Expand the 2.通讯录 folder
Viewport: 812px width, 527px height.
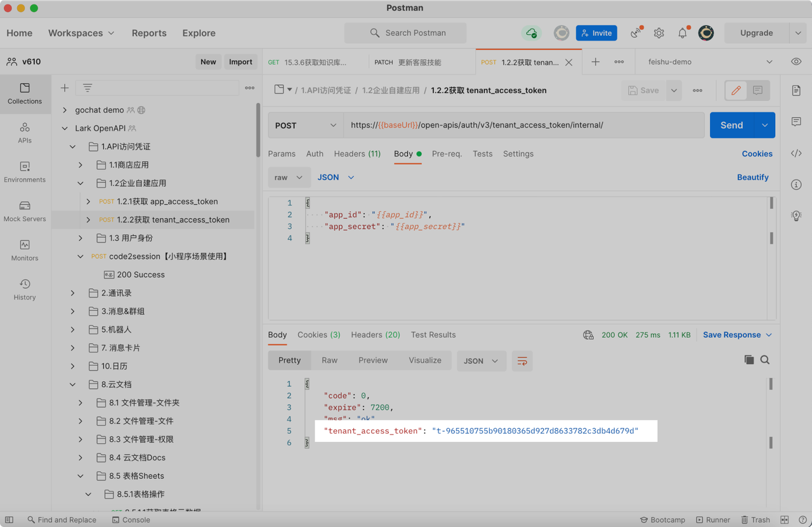click(73, 293)
